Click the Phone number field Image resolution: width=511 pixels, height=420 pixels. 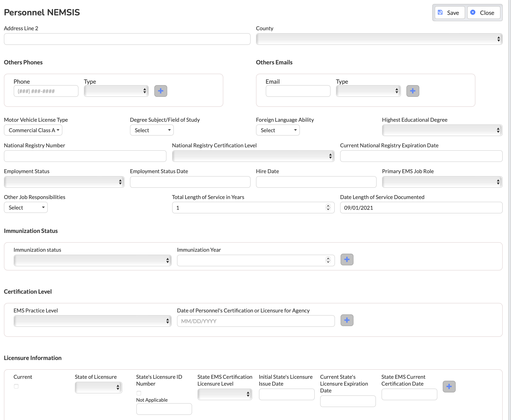click(x=46, y=91)
